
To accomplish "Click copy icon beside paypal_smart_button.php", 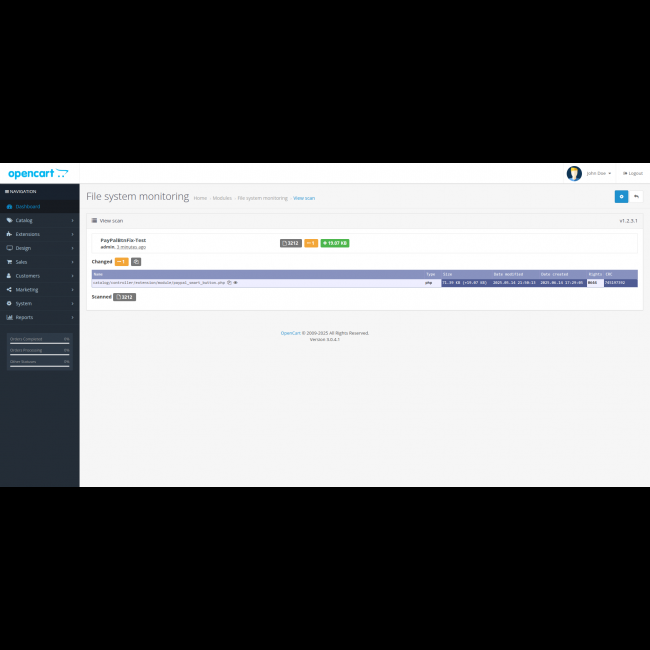I will (x=229, y=283).
